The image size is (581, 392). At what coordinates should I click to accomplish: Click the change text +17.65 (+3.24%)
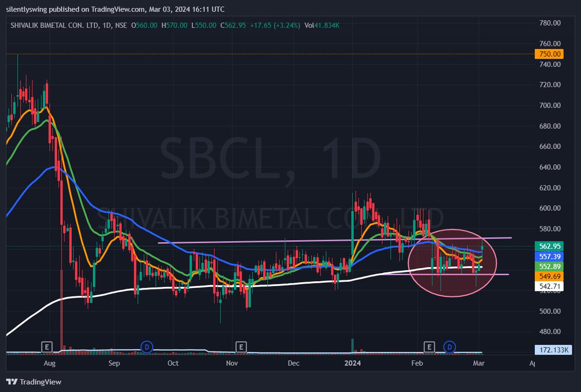point(275,25)
